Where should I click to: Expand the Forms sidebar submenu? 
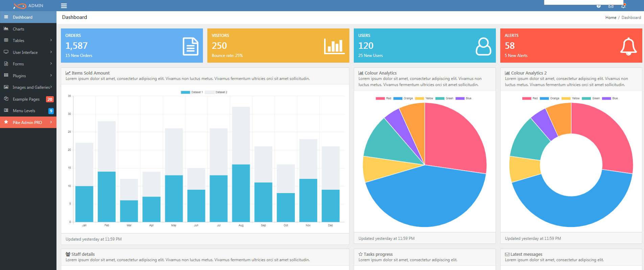[x=28, y=64]
